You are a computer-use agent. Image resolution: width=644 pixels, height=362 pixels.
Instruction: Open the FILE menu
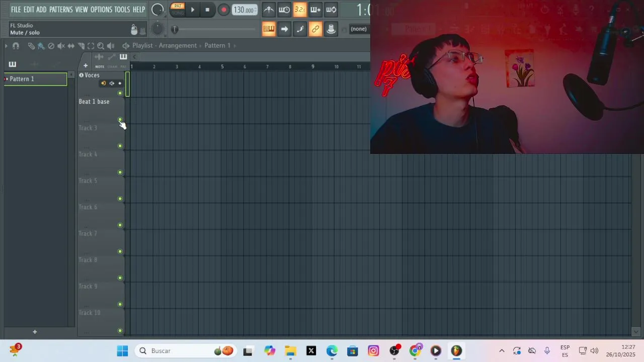tap(16, 10)
